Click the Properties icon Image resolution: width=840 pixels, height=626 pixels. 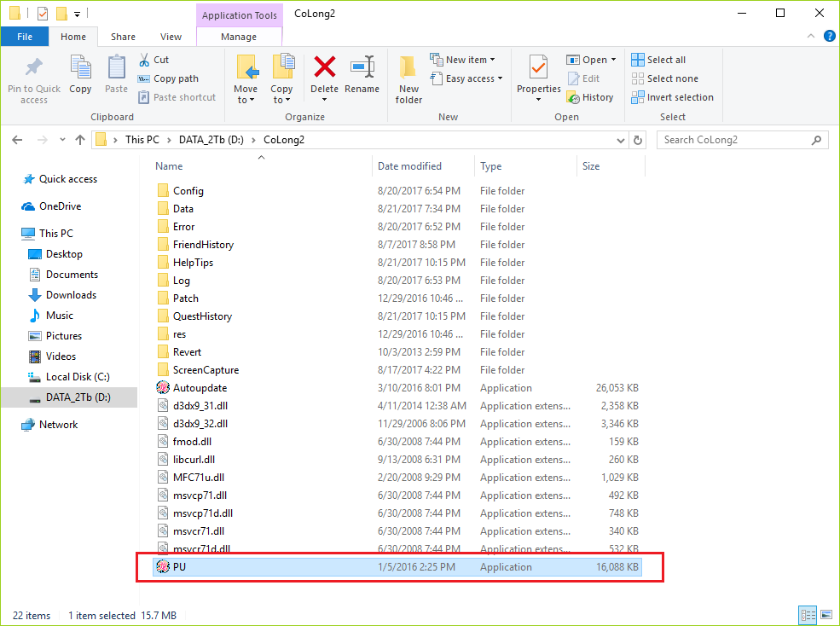(538, 67)
